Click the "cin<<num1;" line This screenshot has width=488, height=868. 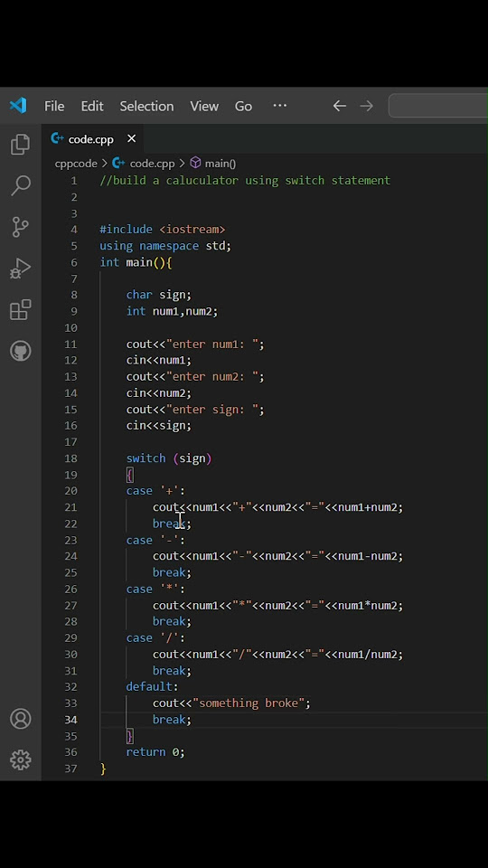tap(159, 361)
